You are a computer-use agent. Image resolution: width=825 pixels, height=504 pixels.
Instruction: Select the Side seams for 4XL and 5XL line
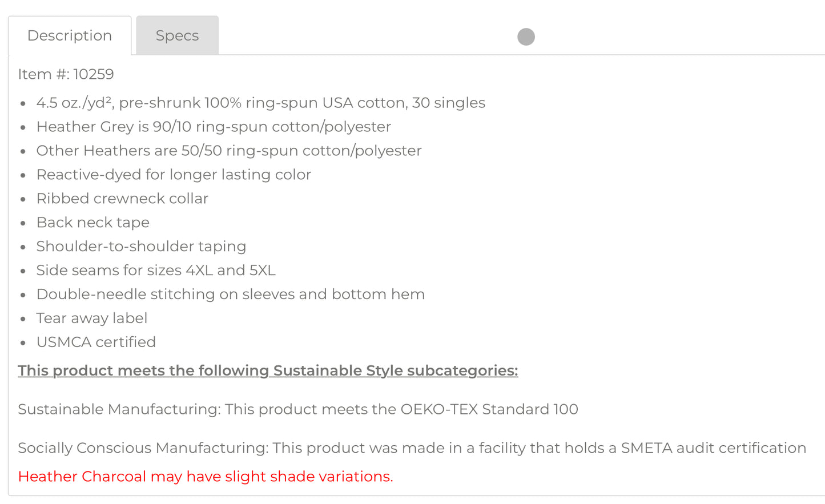pyautogui.click(x=156, y=271)
